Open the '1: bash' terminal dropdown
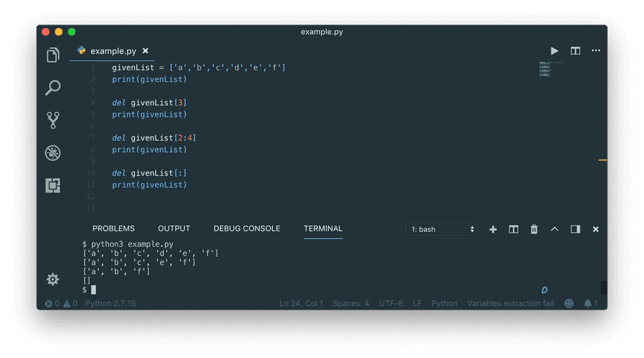Viewport: 644px width, 358px height. tap(441, 229)
